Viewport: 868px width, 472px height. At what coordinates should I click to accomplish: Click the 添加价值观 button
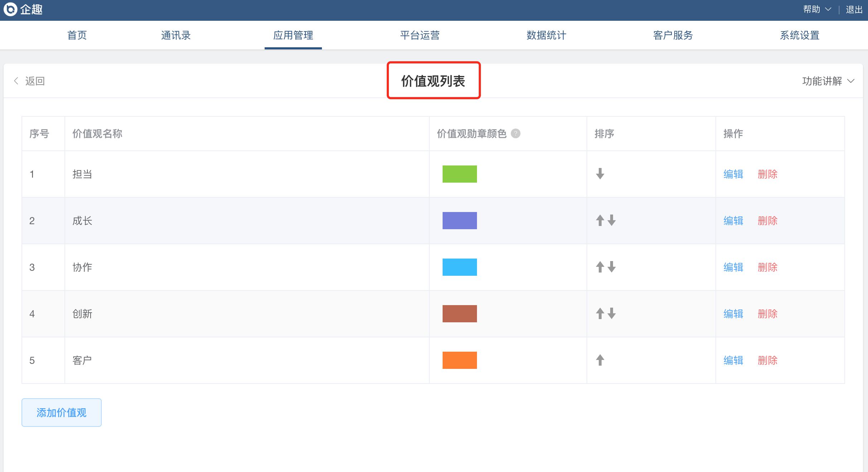62,413
